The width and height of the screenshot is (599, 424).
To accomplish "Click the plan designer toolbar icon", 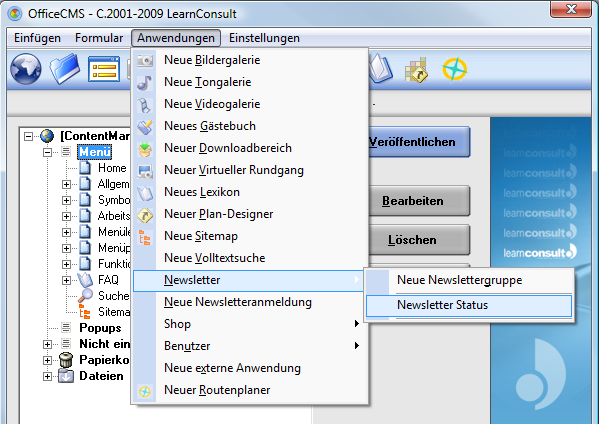I will 416,70.
